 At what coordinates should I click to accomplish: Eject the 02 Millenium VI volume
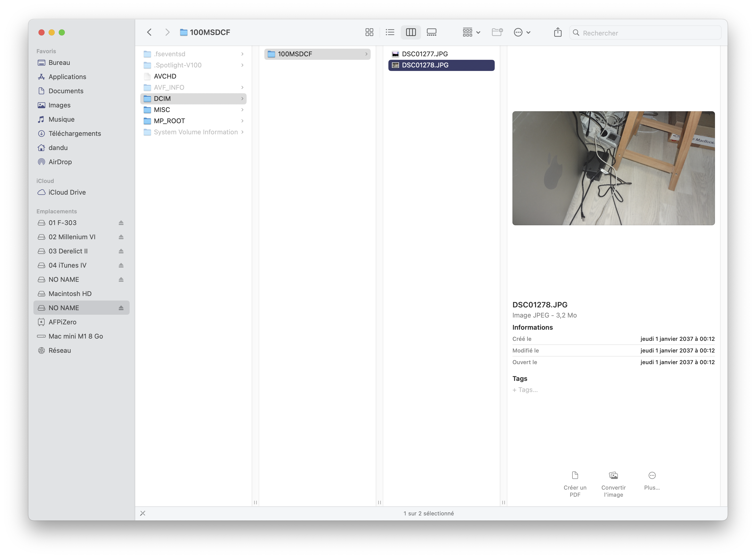(121, 237)
